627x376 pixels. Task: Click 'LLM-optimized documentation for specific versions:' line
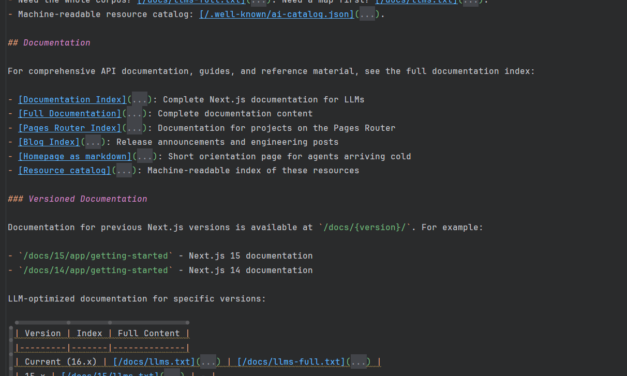[136, 298]
